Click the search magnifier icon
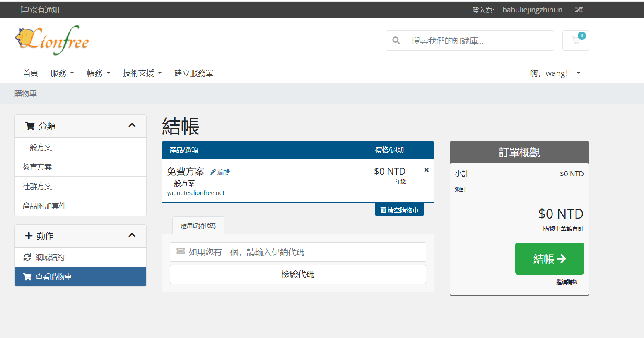The height and width of the screenshot is (338, 644). [x=396, y=41]
